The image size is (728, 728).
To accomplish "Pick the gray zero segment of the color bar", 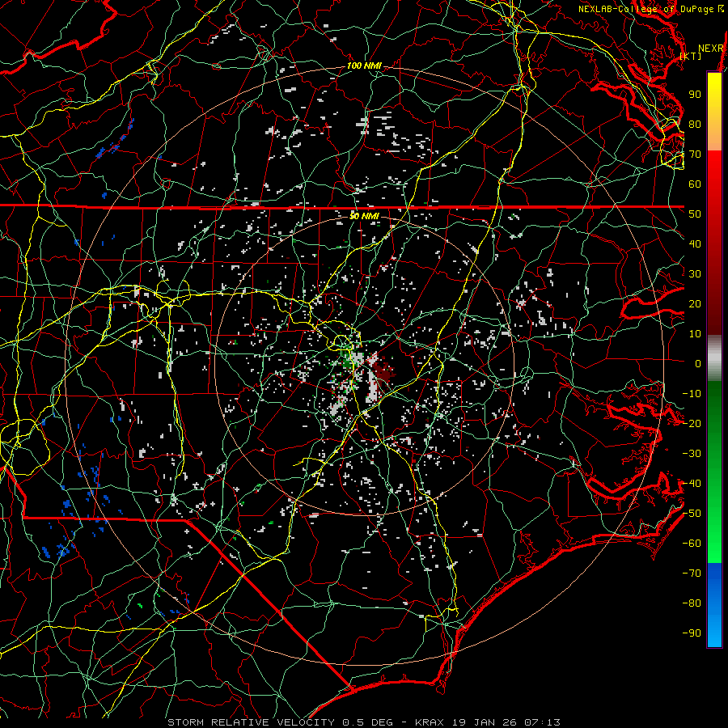I will tap(714, 358).
